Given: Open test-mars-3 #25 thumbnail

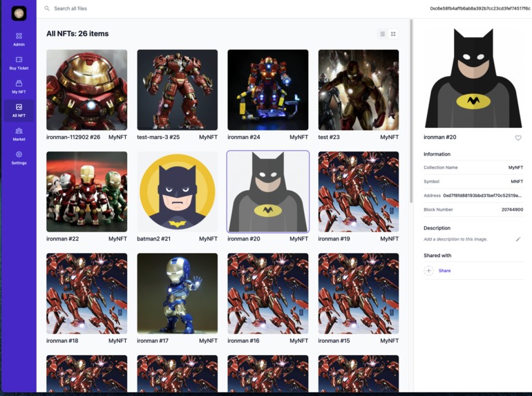Looking at the screenshot, I should 178,90.
